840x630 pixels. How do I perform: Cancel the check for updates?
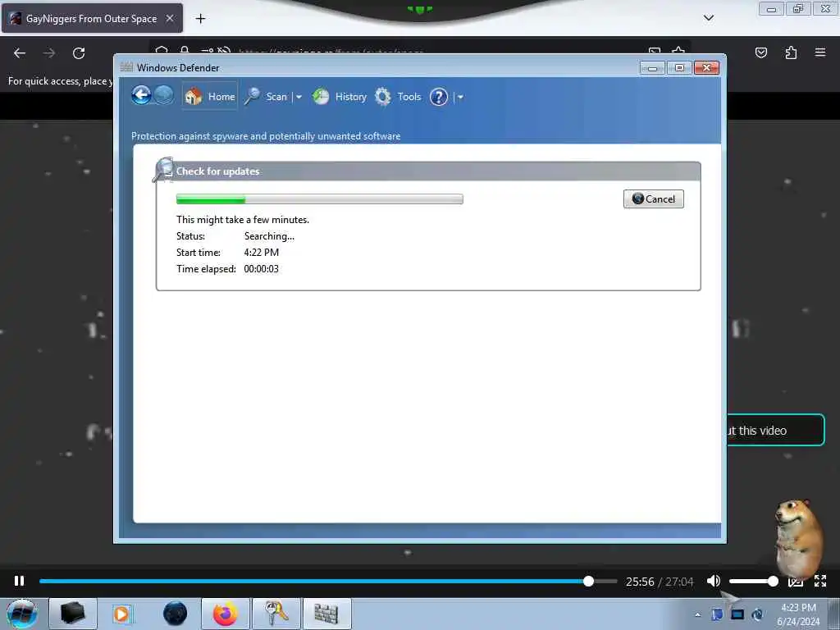tap(653, 199)
